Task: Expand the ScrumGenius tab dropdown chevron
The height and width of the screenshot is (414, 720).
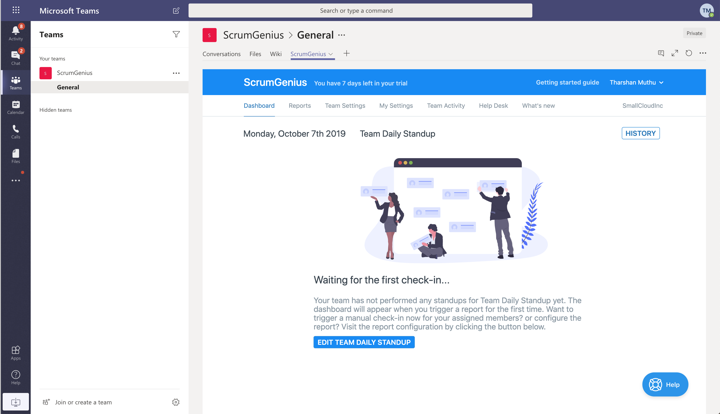Action: point(331,54)
